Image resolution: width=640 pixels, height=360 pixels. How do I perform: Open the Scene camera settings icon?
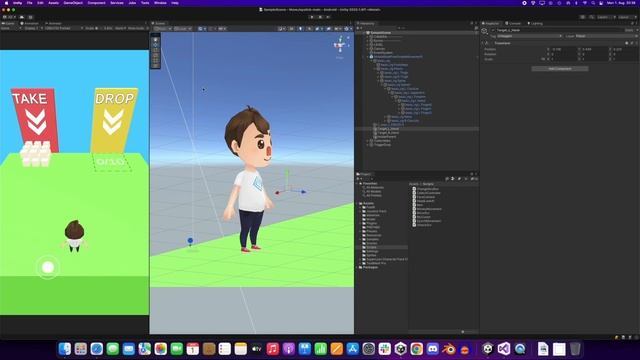(x=337, y=29)
